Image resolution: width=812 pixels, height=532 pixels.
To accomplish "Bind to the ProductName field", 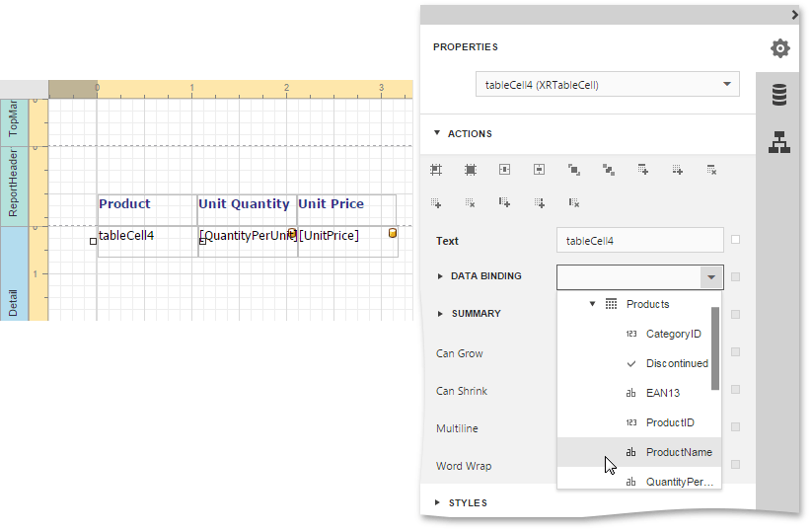I will click(639, 452).
